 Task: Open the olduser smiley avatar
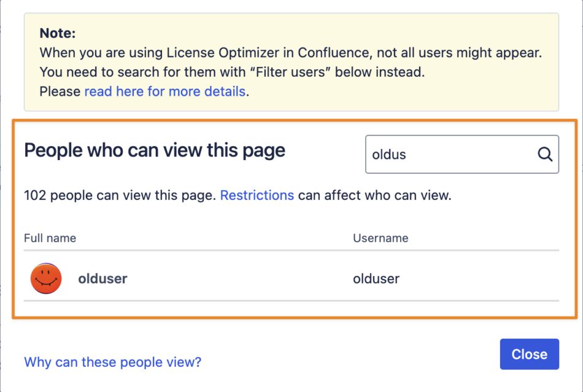46,279
